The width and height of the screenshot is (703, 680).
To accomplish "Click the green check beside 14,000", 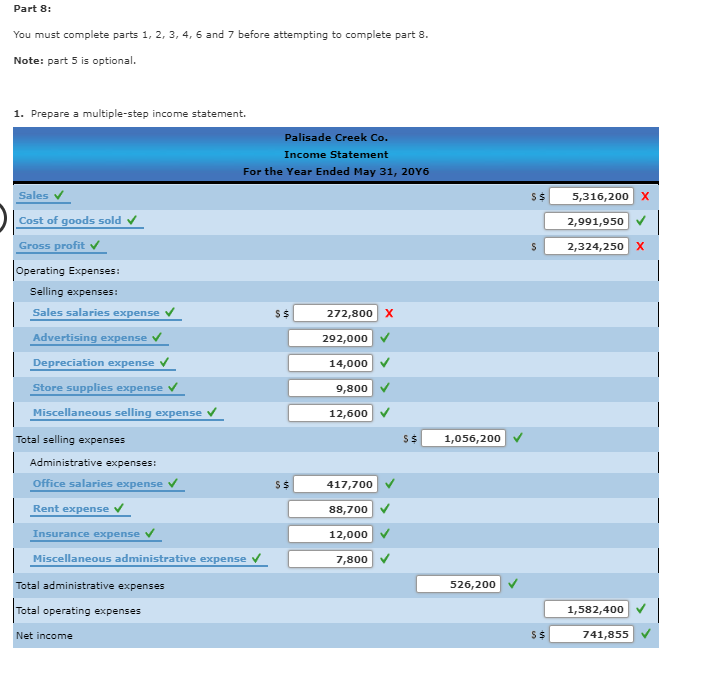I will [385, 363].
